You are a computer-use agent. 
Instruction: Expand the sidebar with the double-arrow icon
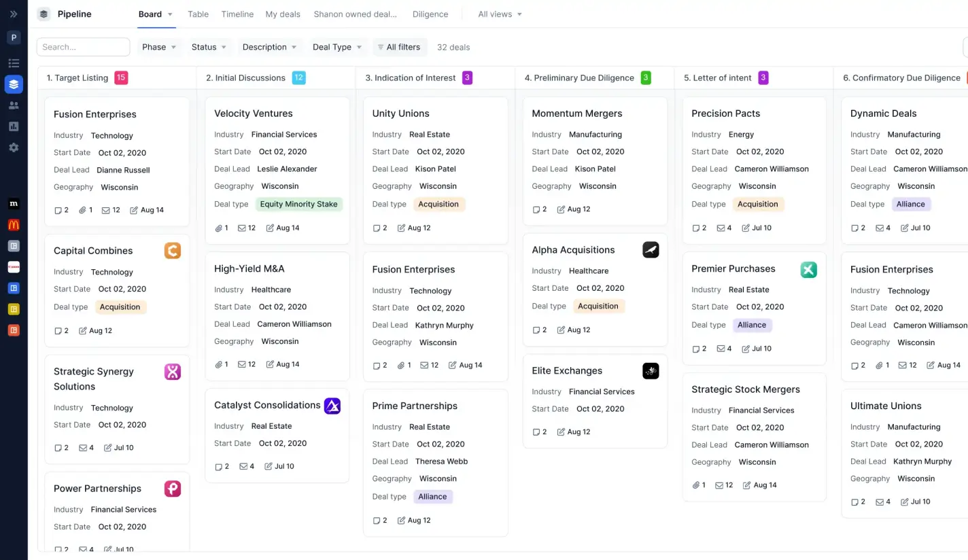pyautogui.click(x=14, y=14)
